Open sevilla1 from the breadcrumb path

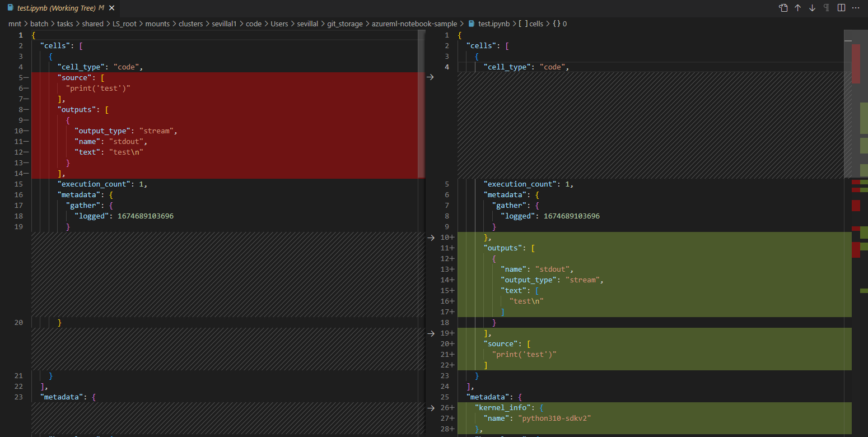tap(225, 24)
